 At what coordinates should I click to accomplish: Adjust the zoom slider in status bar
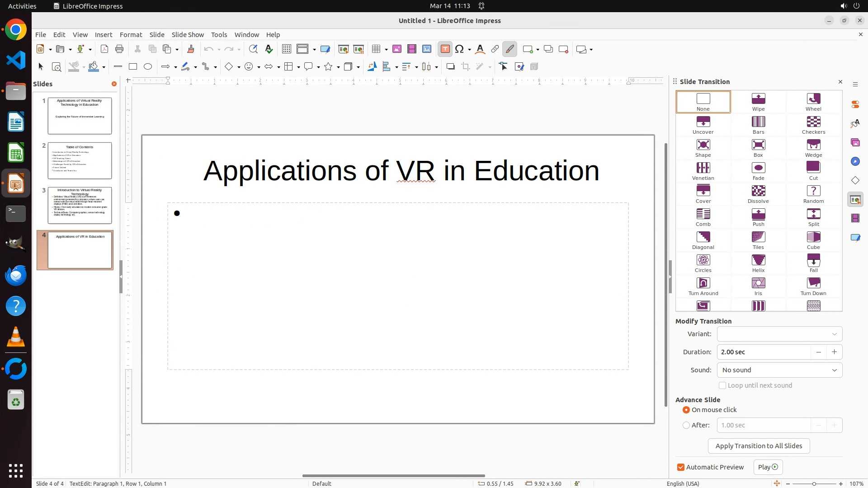coord(814,484)
